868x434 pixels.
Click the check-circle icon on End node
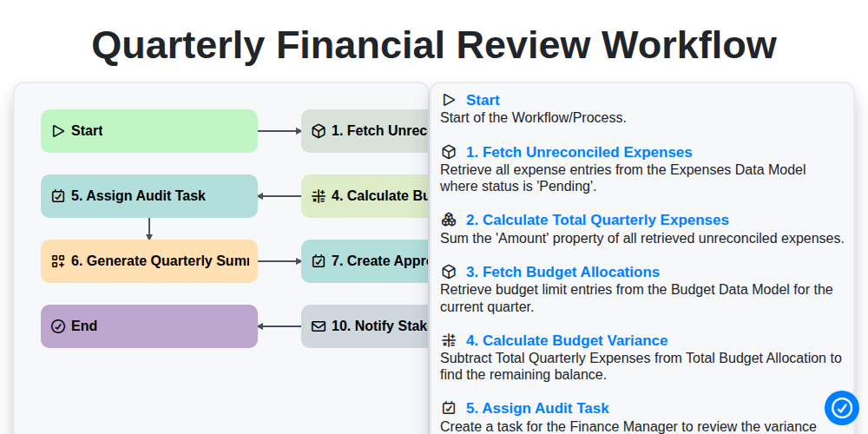58,326
